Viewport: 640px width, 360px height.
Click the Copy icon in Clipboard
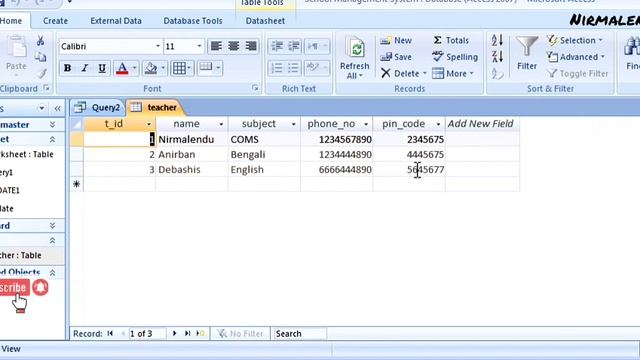click(x=40, y=57)
